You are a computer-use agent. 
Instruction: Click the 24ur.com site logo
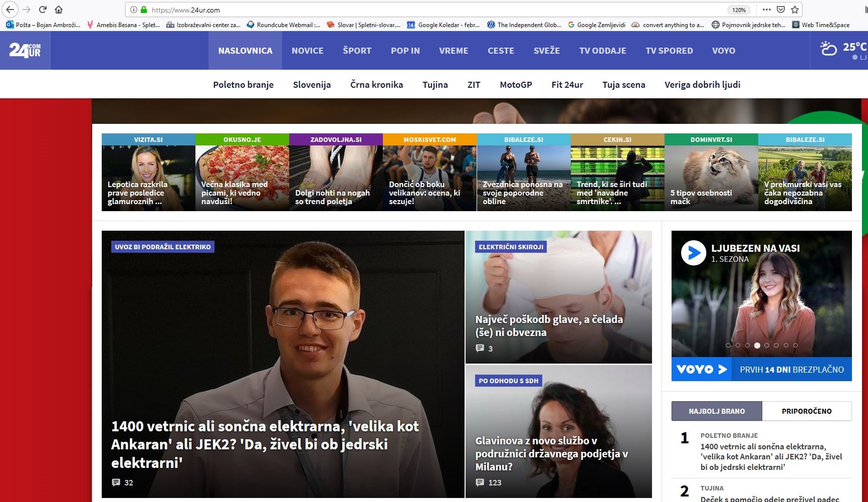click(25, 50)
